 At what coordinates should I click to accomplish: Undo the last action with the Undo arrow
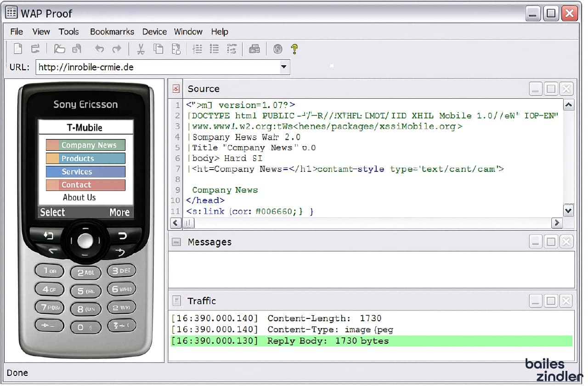pos(99,49)
